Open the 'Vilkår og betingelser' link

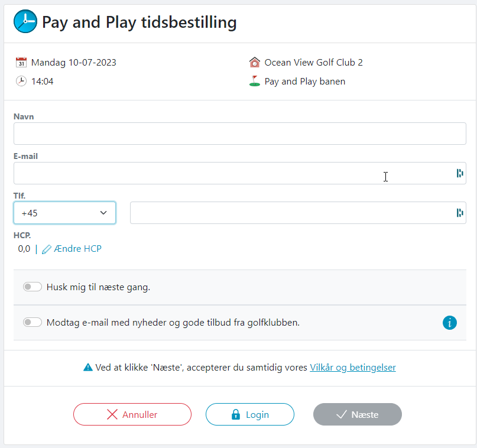[353, 367]
